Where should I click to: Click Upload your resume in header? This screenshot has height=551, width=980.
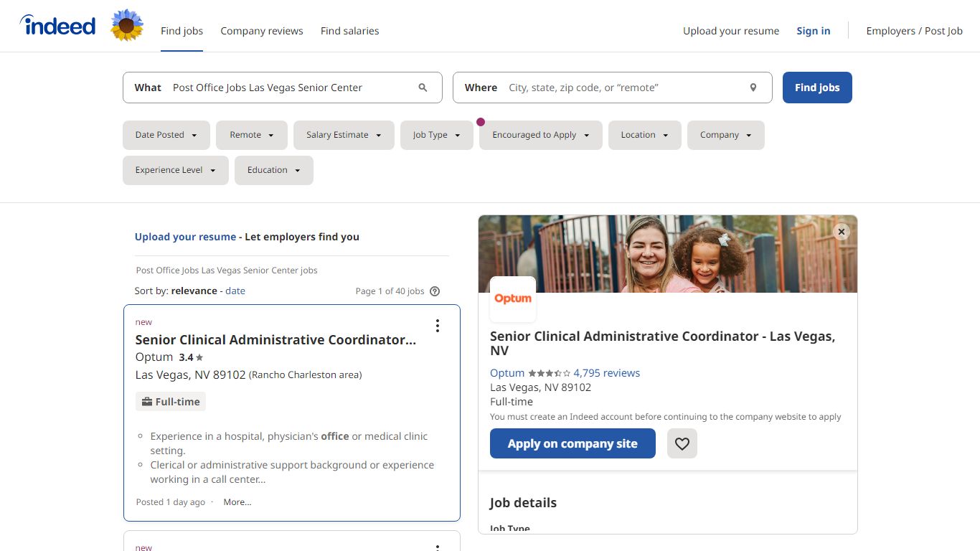(731, 31)
